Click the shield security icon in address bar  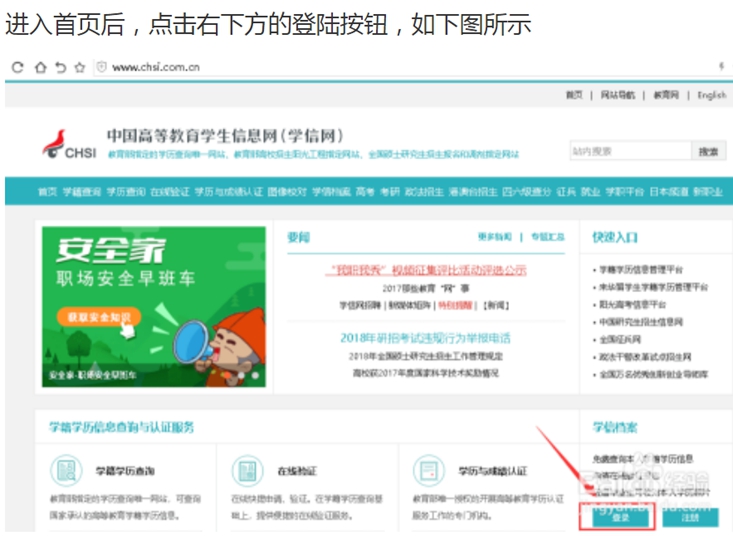[x=101, y=67]
